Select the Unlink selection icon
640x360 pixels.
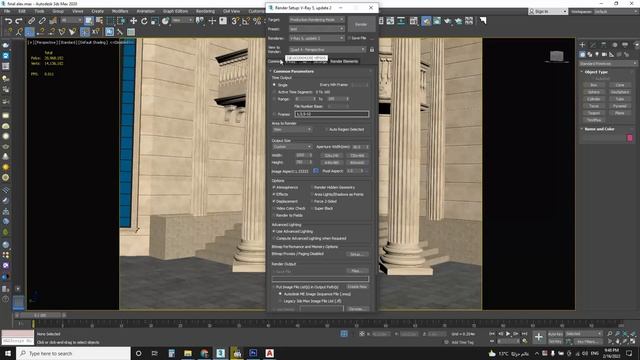[x=42, y=21]
